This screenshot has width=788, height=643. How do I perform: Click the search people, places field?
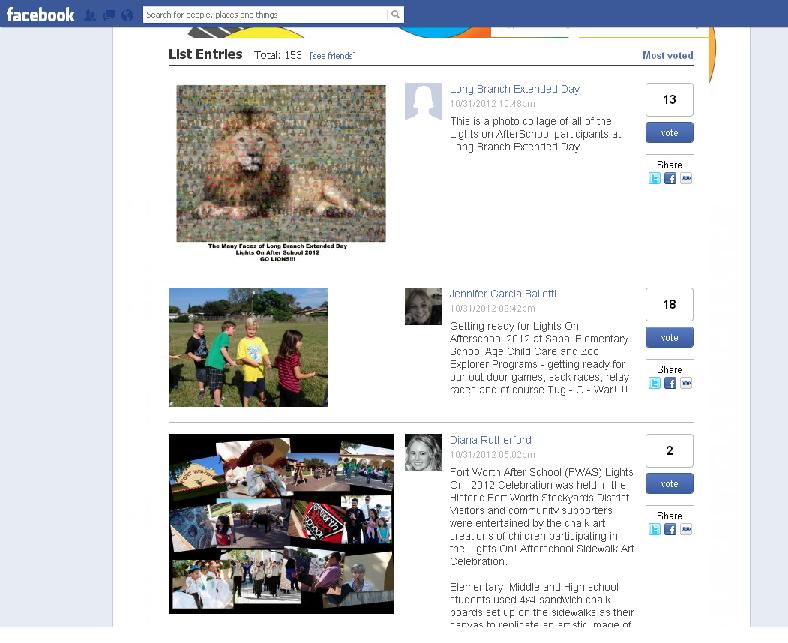click(266, 15)
